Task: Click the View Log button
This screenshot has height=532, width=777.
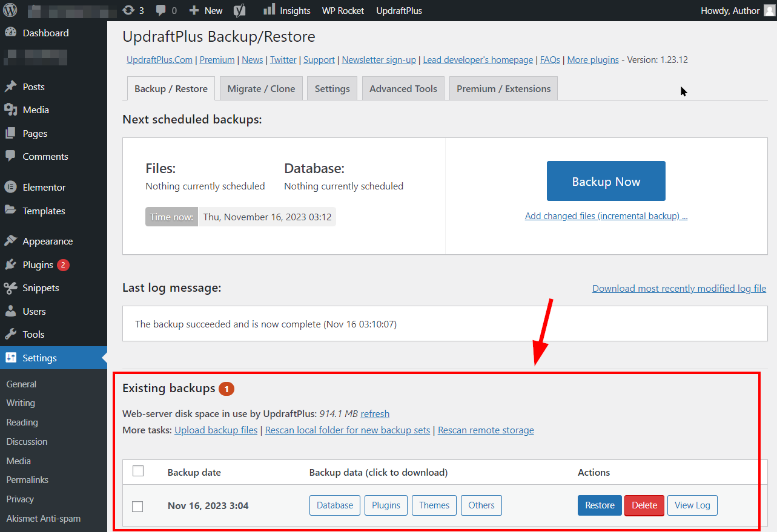Action: coord(692,505)
